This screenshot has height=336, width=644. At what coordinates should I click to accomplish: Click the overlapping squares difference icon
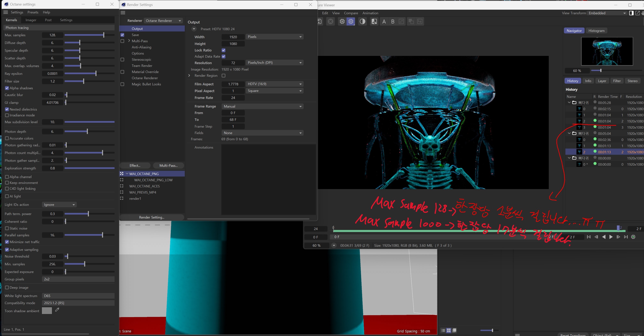pyautogui.click(x=411, y=22)
